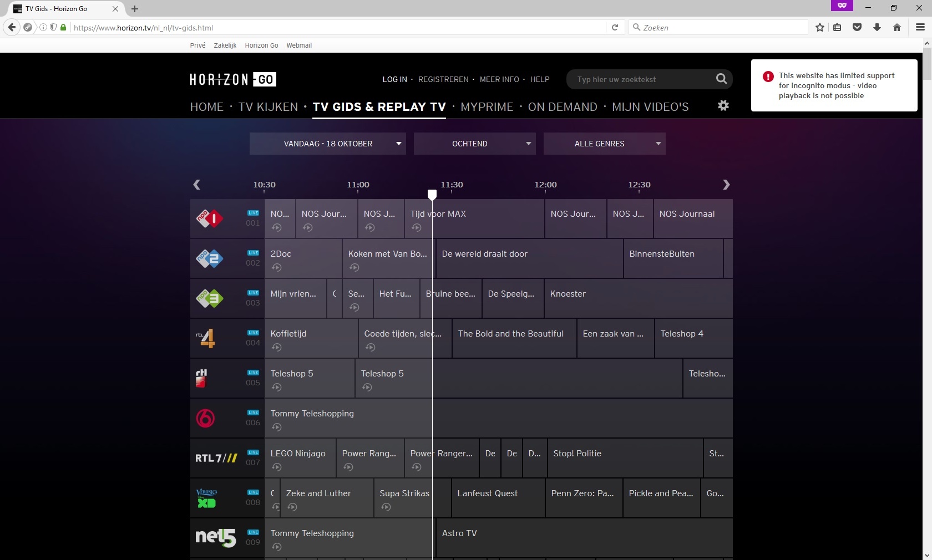Open the browser hamburger menu

[920, 27]
